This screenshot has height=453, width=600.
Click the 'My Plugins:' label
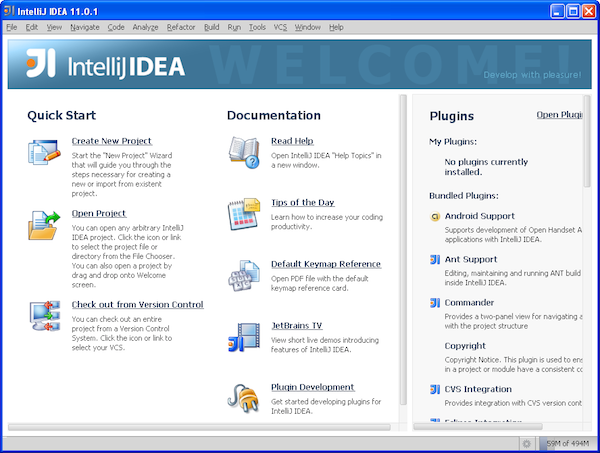[453, 142]
